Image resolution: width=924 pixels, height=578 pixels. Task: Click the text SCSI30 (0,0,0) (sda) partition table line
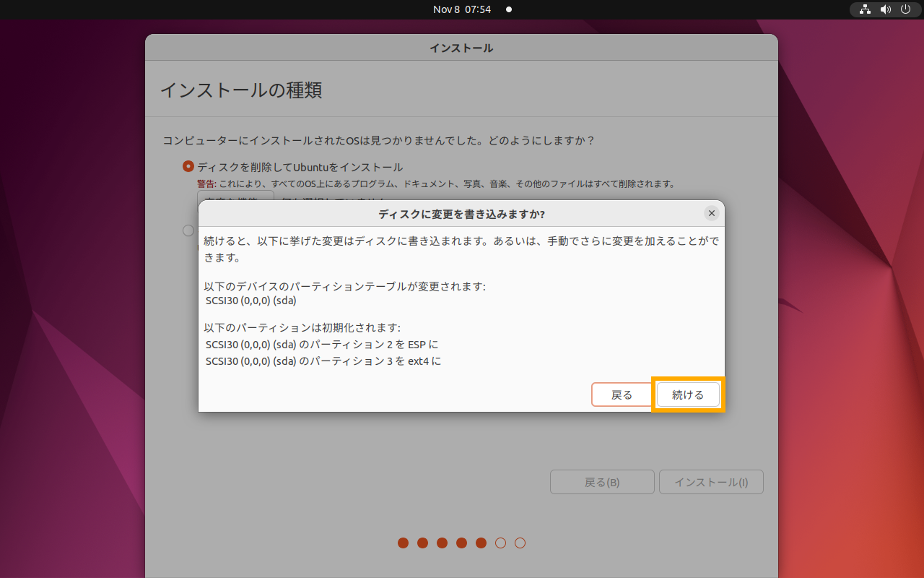(250, 301)
